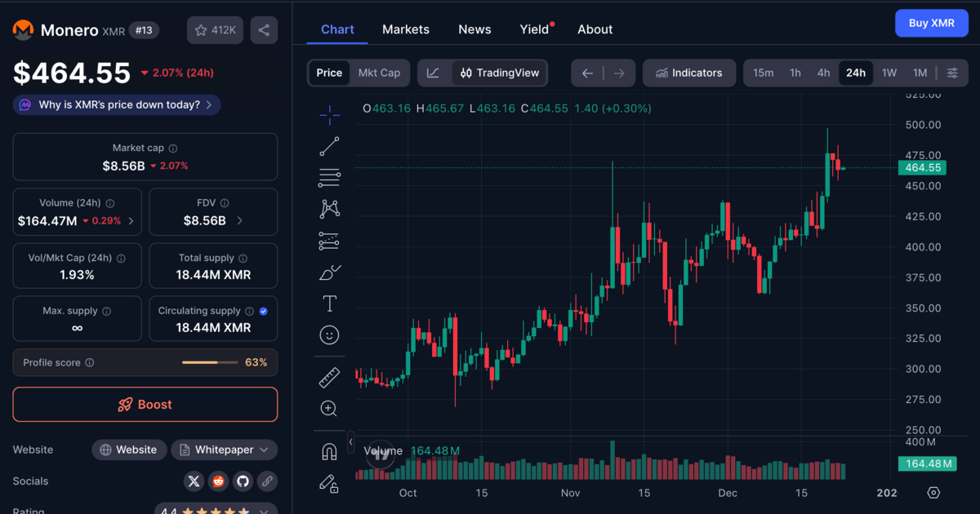
Task: Set chart interval to 1M
Action: pos(920,73)
